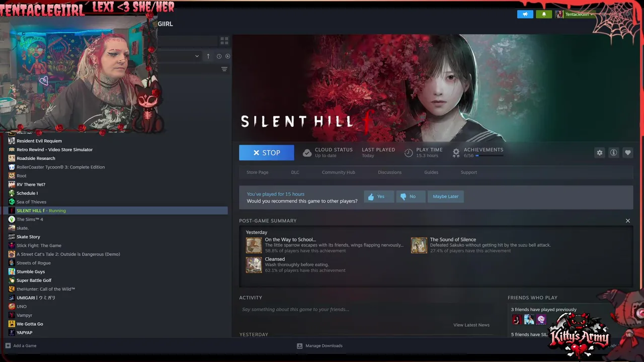Screen dimensions: 644x362
Task: Open the library advanced filter icon
Action: point(224,69)
